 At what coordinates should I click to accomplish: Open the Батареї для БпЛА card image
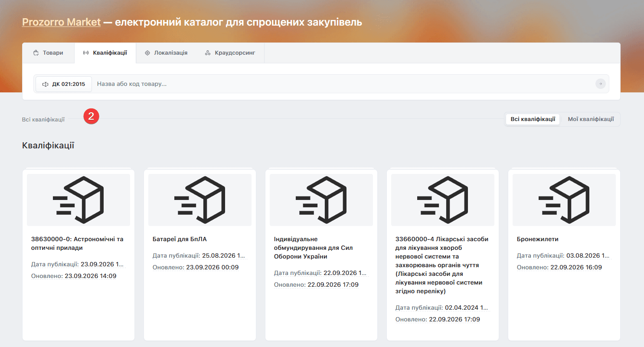coord(200,200)
